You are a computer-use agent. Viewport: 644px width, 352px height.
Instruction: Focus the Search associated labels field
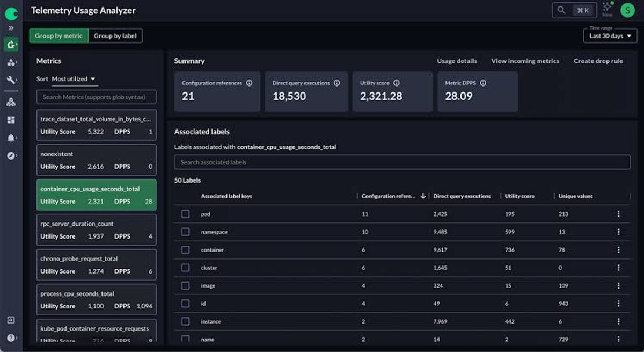[x=402, y=162]
